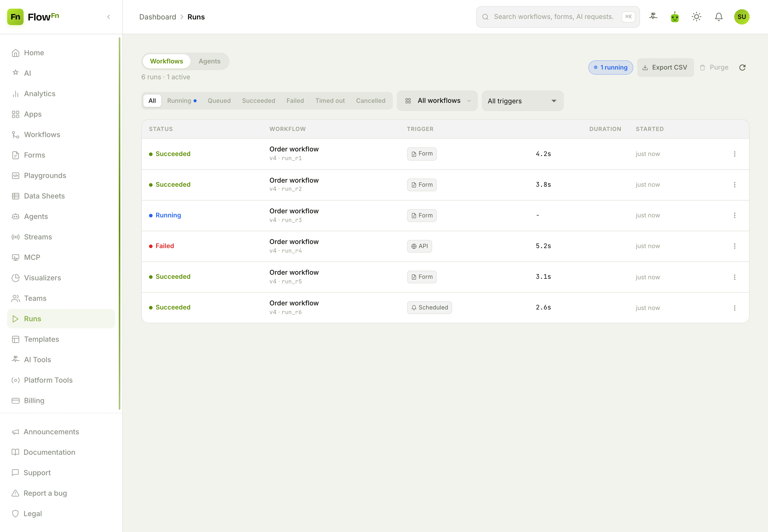Open Templates page

pos(61,339)
